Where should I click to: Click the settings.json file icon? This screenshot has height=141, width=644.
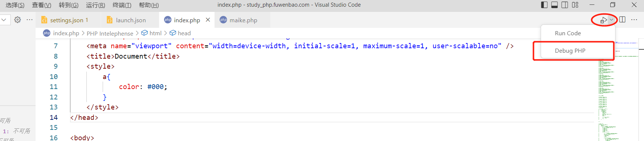pos(44,20)
